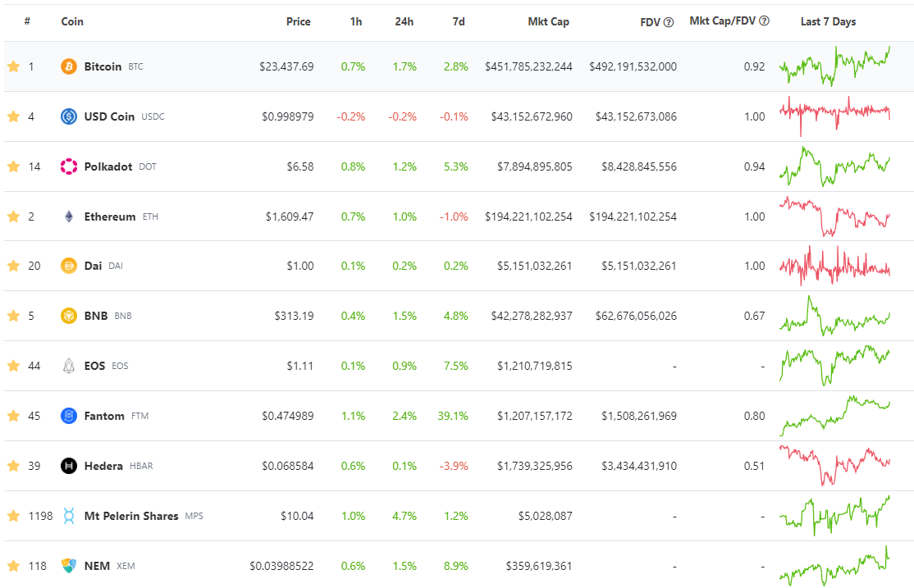This screenshot has height=588, width=914.
Task: View Fantom's 7-day sparkline chart
Action: 834,416
